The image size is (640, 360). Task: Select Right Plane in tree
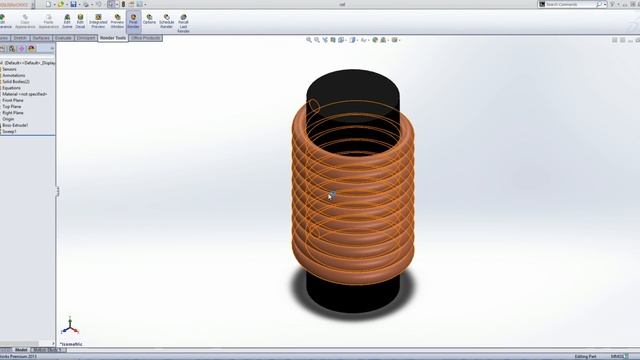tap(13, 113)
